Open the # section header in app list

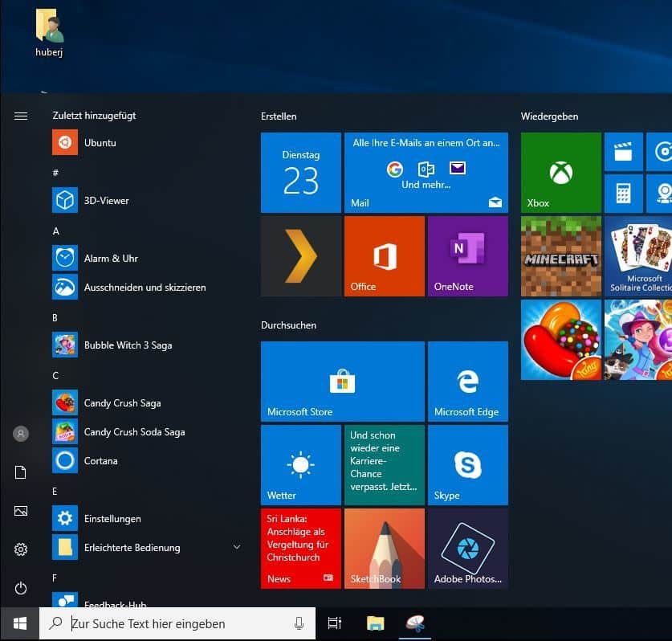click(55, 173)
